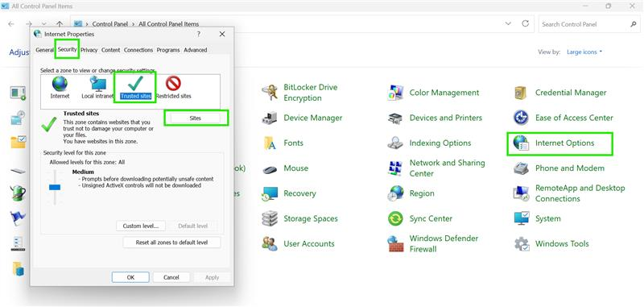The height and width of the screenshot is (307, 644).
Task: Click All Control Panel Items breadcrumb
Action: click(x=168, y=24)
